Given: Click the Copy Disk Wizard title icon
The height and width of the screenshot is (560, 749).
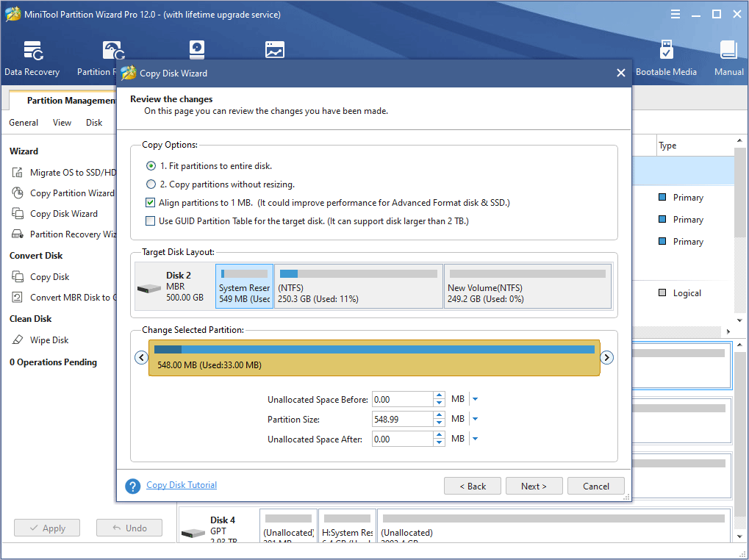Looking at the screenshot, I should click(x=129, y=73).
